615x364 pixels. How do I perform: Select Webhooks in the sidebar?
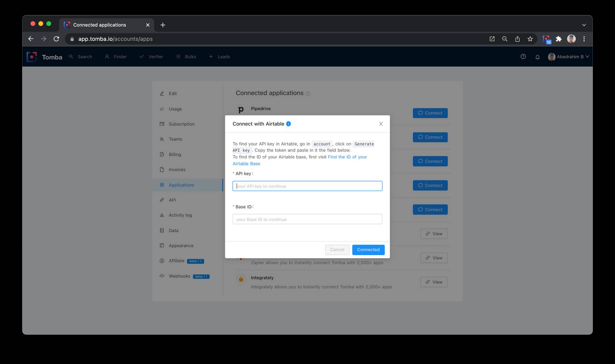[188, 276]
